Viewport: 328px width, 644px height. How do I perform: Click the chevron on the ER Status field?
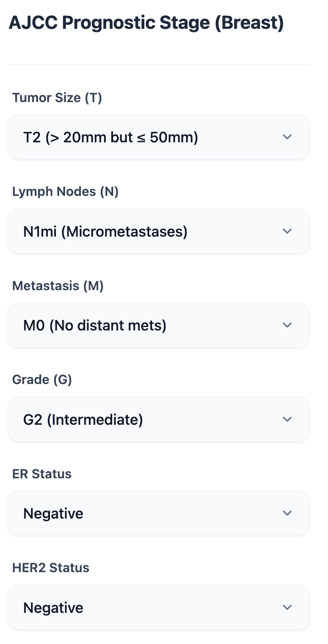click(287, 513)
